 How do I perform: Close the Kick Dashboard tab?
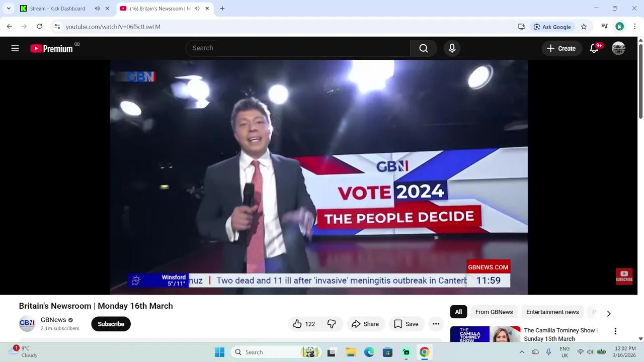click(x=107, y=9)
